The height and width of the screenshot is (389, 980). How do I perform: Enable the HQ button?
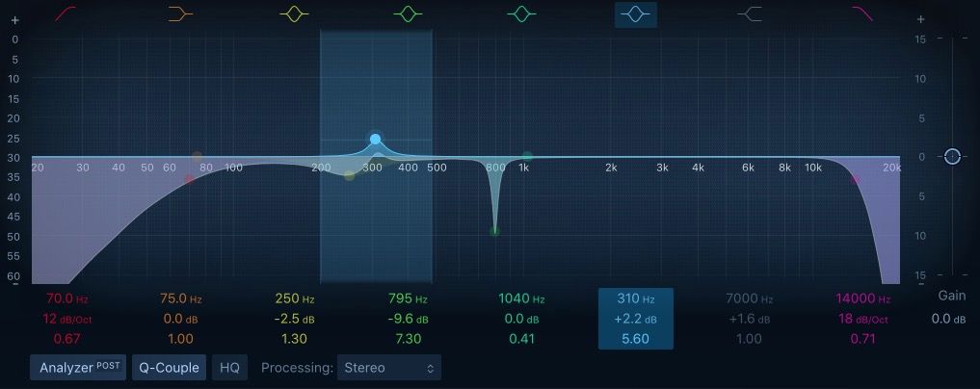coord(229,367)
